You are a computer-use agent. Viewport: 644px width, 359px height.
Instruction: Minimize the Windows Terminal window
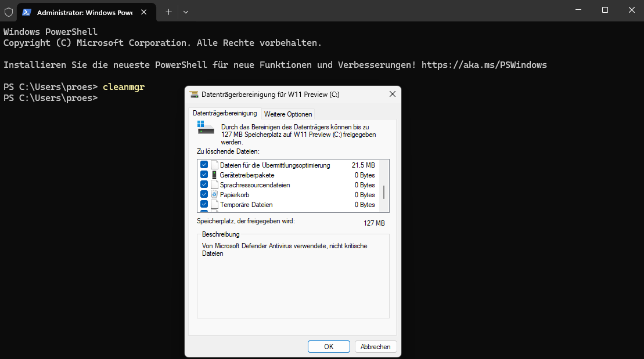(x=578, y=10)
